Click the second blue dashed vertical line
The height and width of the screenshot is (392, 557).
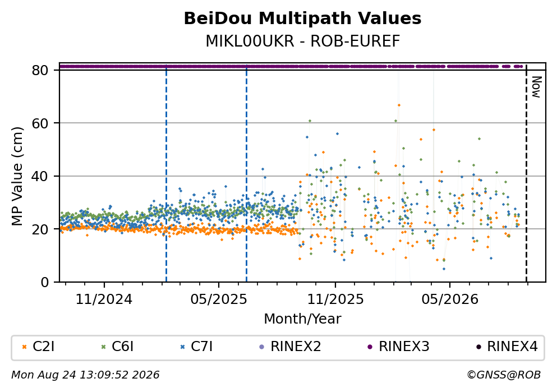[x=247, y=173]
